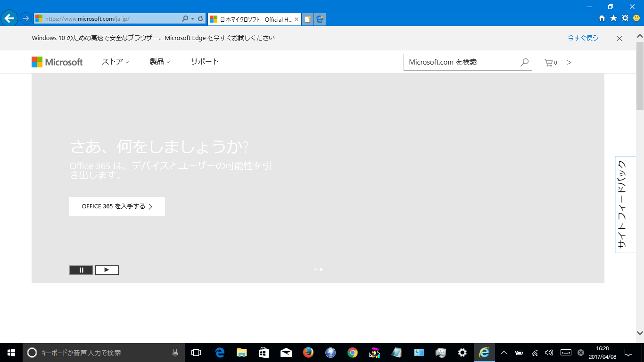This screenshot has width=644, height=362.
Task: Select the first carousel slide dot
Action: 315,270
